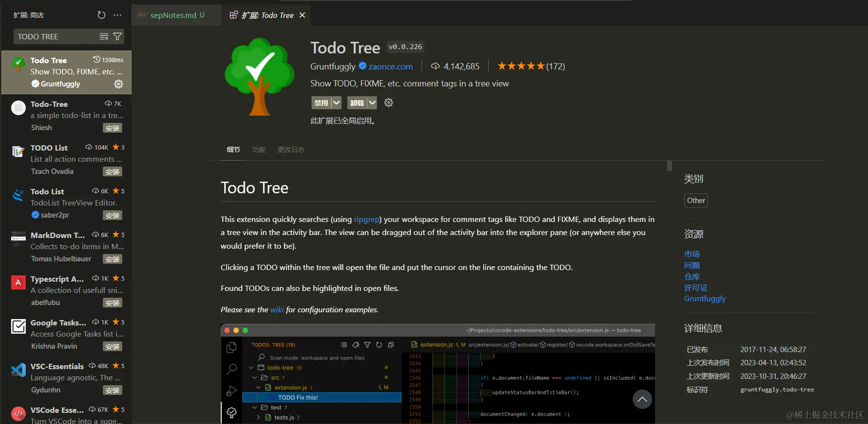Install VSC-Essentials by Gydunhn

113,390
